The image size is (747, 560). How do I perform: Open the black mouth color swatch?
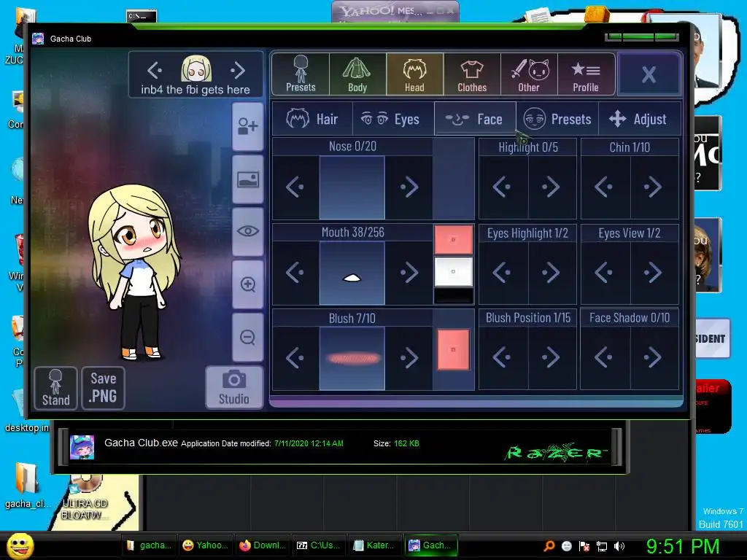454,296
